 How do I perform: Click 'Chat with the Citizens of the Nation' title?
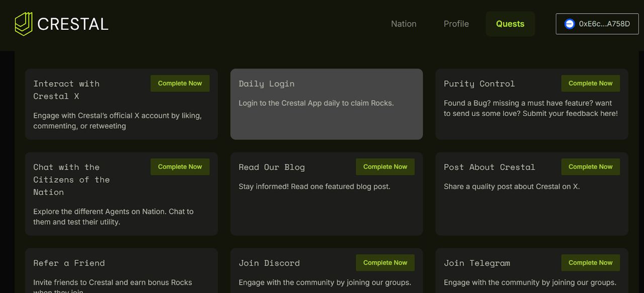pyautogui.click(x=71, y=180)
